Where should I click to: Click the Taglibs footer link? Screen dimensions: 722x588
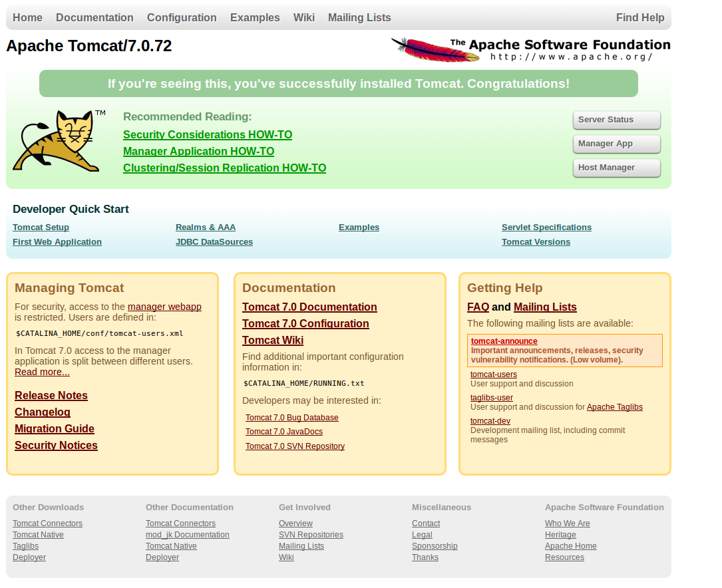(26, 546)
